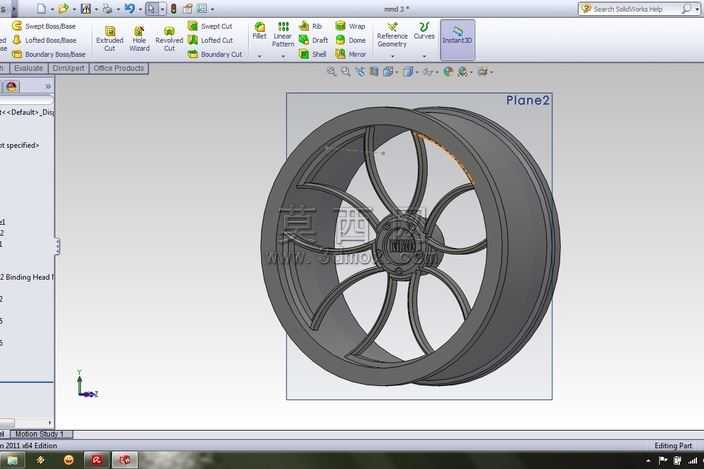Viewport: 704px width, 469px height.
Task: Click the Section View icon
Action: pos(374,71)
